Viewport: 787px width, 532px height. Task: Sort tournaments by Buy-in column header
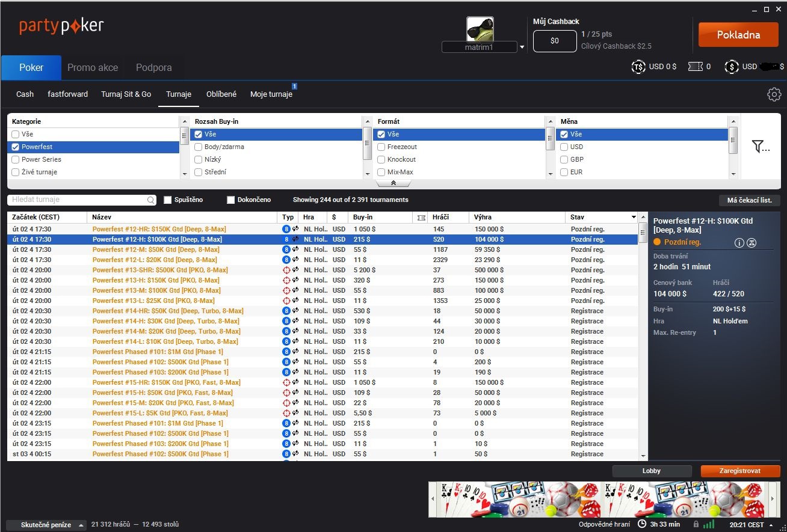point(380,217)
